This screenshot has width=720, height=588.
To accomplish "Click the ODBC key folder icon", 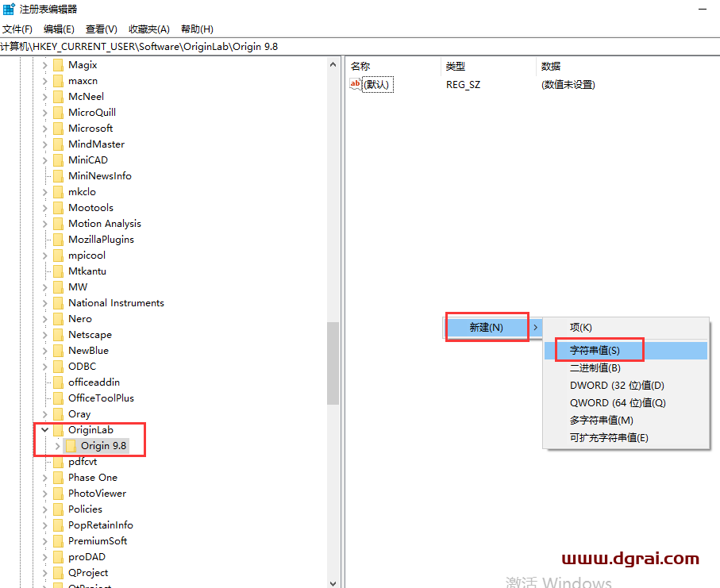I will [58, 366].
